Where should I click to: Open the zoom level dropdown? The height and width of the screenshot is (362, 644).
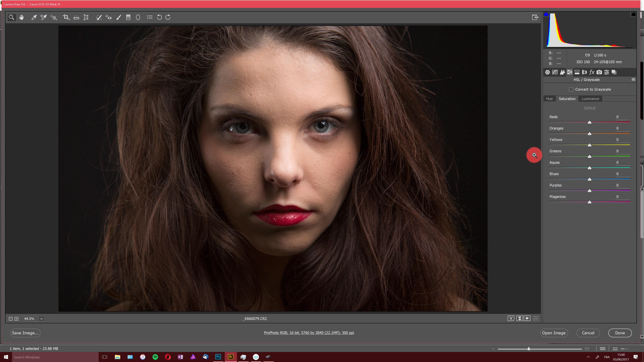click(x=41, y=319)
